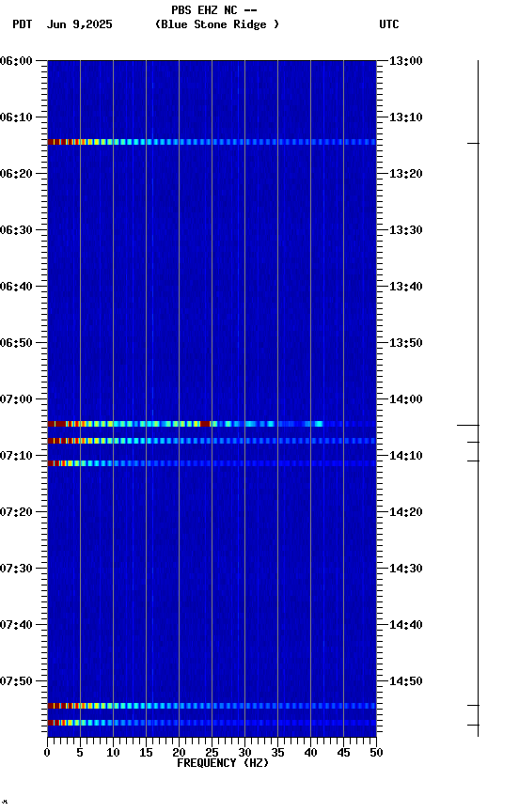Click the largest seismogram trace spike near 14:04

coord(468,425)
